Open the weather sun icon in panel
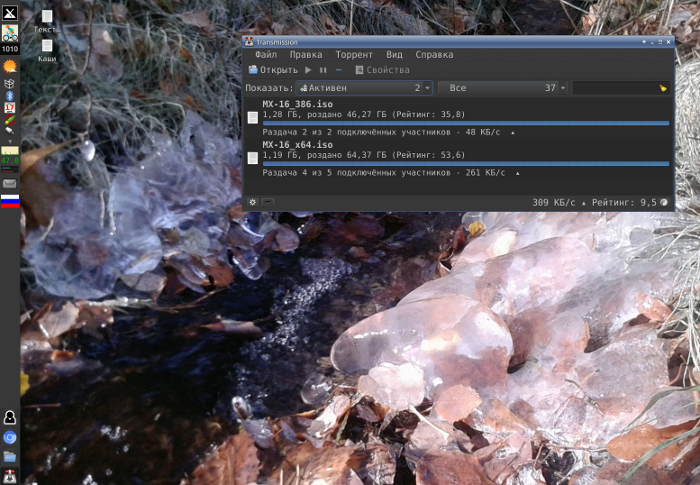The image size is (700, 485). pos(10,67)
